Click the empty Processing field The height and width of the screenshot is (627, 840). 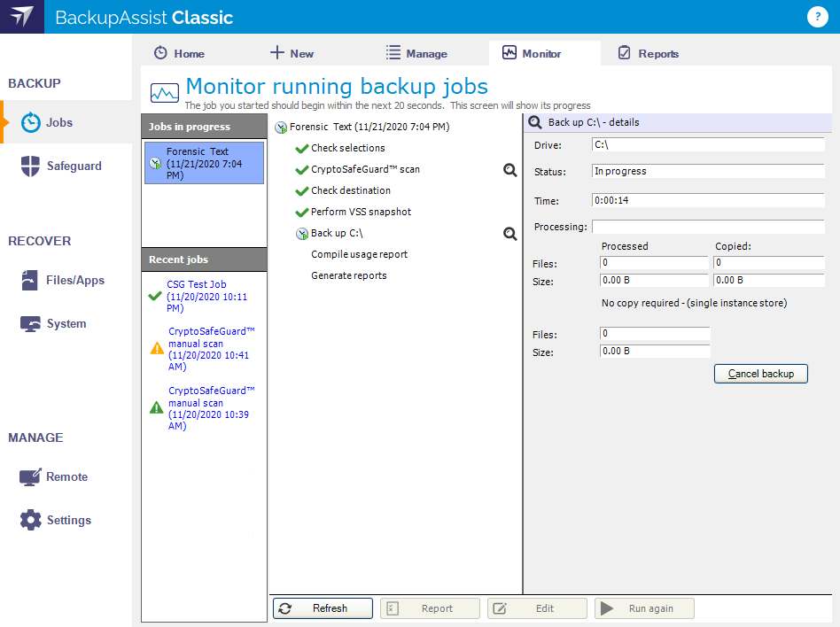tap(708, 227)
